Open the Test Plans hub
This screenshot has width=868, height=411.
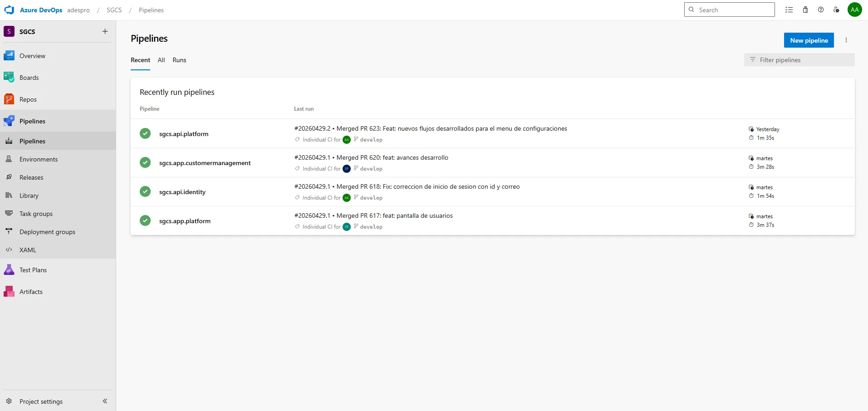[x=58, y=270]
